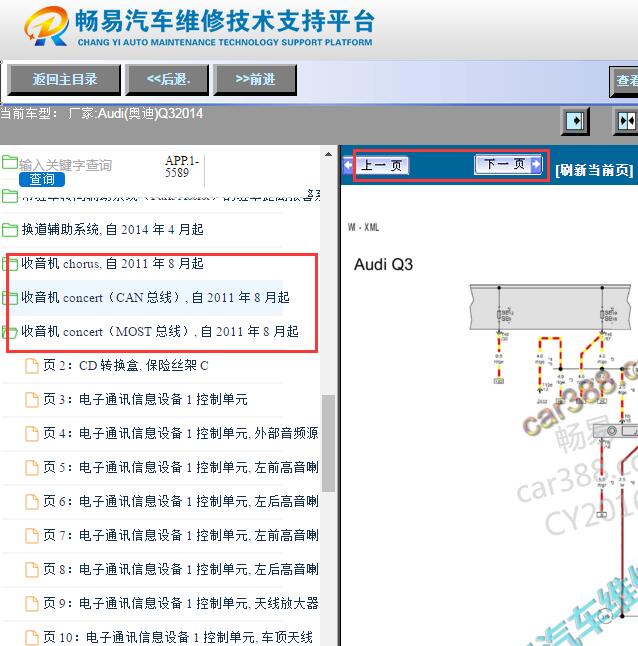Viewport: 638px width, 646px height.
Task: Open the next page with 下一页
Action: (x=508, y=164)
